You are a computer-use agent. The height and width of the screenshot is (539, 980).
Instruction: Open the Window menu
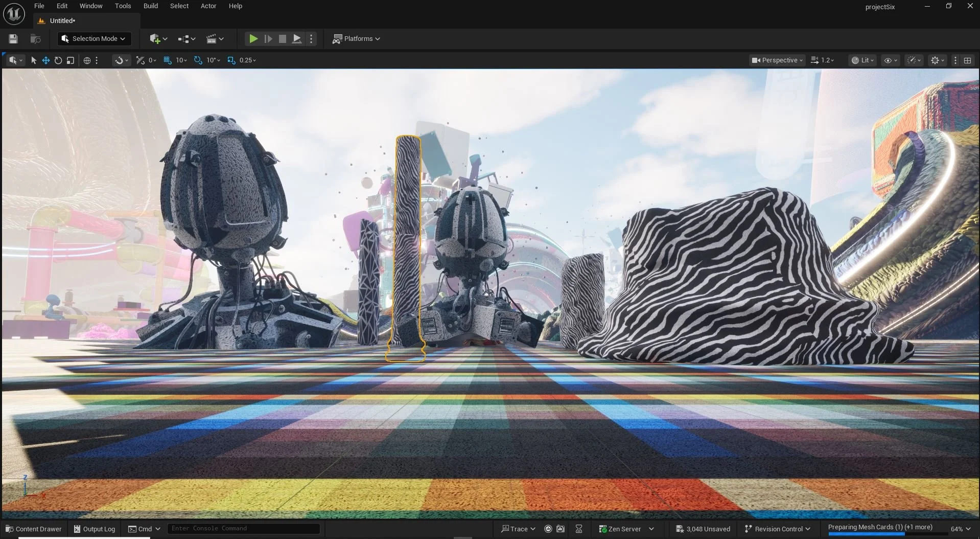[91, 6]
